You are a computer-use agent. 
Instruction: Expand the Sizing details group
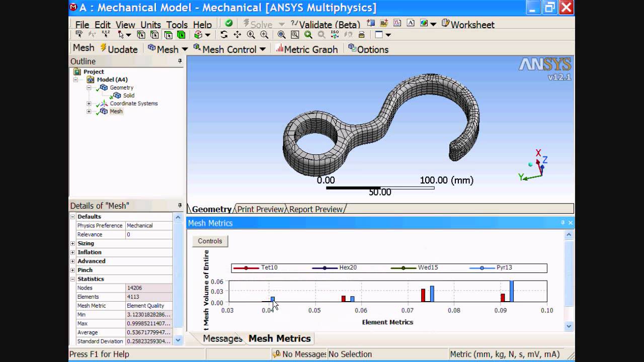pos(73,243)
